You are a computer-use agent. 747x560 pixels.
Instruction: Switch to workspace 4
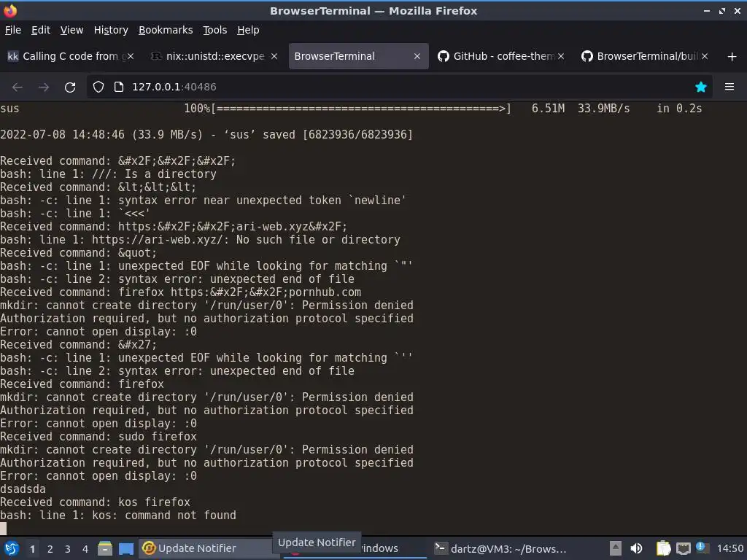pyautogui.click(x=85, y=549)
